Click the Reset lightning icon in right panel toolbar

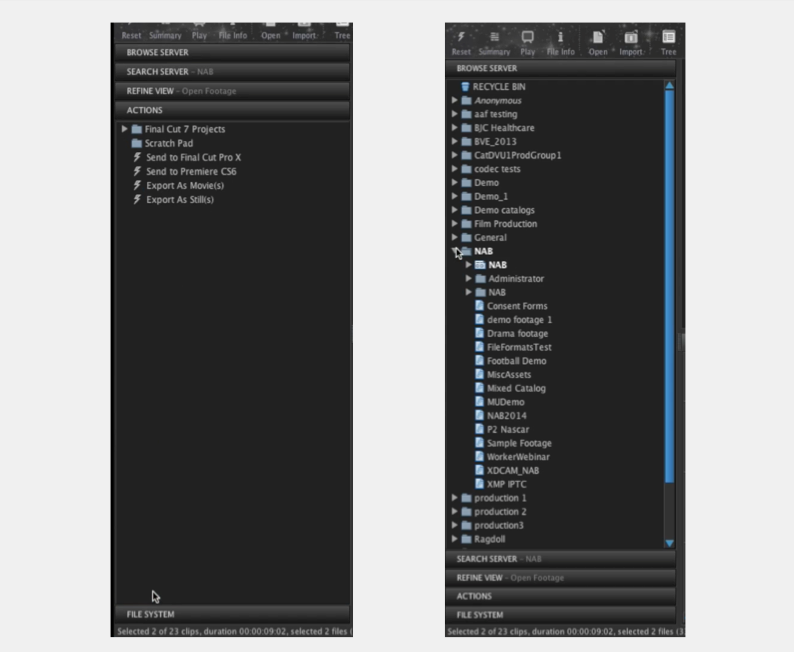pos(461,37)
